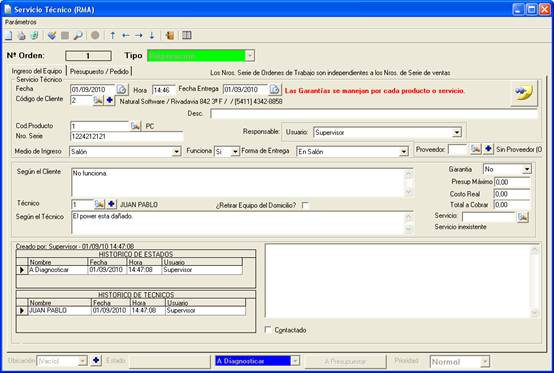This screenshot has width=554, height=373.
Task: Expand the Medio de Ingreso dropdown
Action: [176, 152]
